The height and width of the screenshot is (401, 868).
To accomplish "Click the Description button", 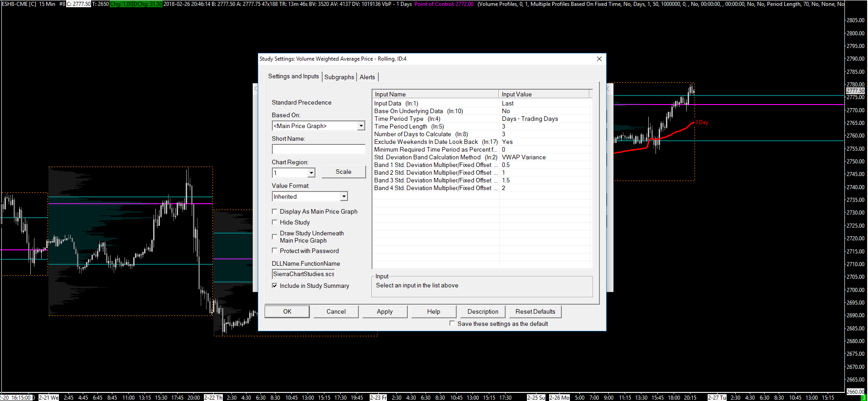I will [x=483, y=311].
